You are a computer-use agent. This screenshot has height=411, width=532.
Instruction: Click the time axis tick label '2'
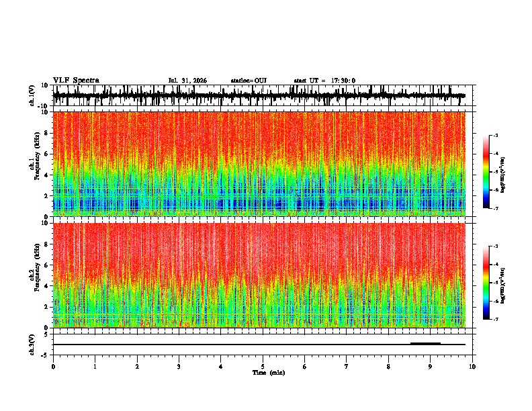137,367
